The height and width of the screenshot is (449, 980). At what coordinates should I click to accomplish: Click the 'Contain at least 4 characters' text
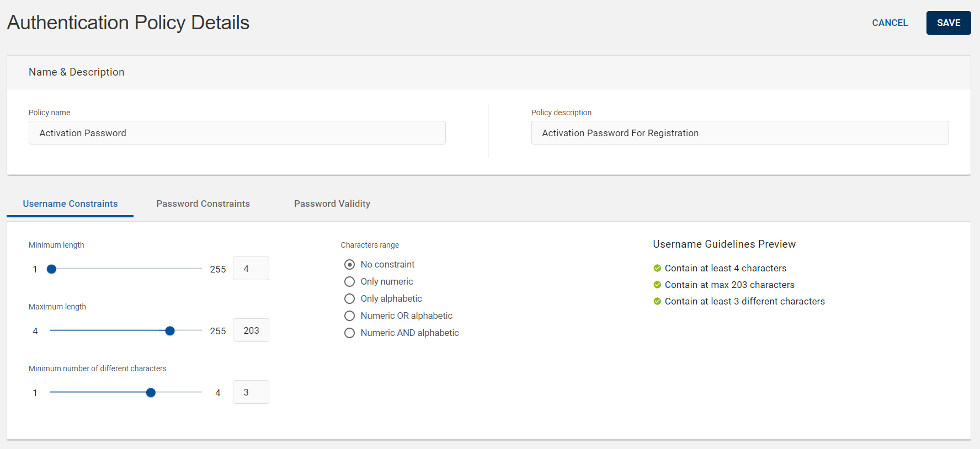tap(726, 268)
